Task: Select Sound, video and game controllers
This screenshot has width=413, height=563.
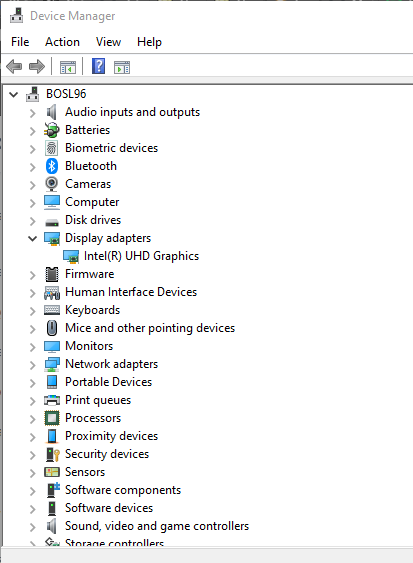Action: 157,526
